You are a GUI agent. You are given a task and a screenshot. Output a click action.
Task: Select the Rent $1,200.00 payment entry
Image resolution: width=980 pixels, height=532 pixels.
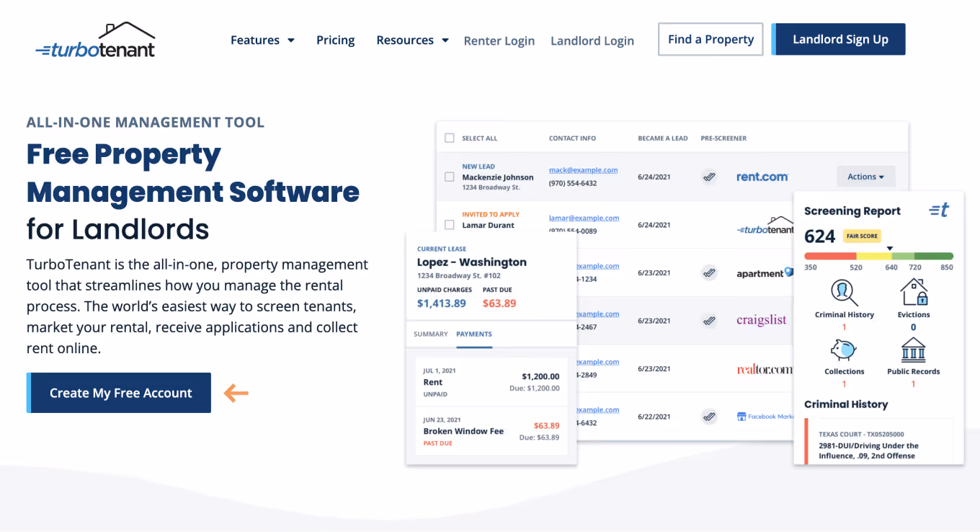491,382
